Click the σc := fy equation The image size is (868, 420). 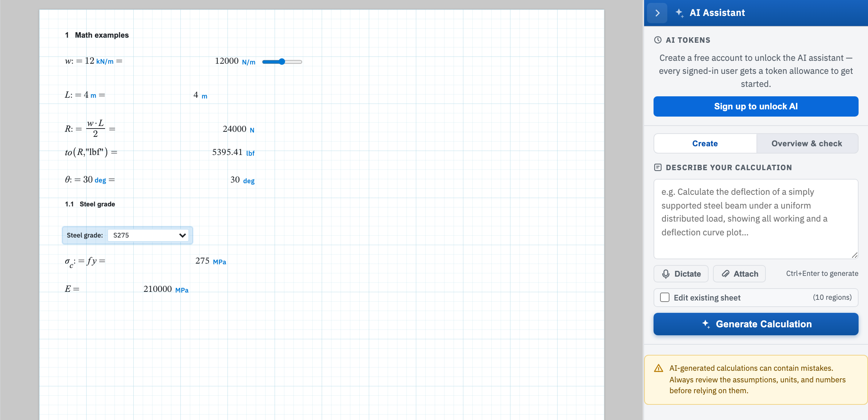pos(85,261)
